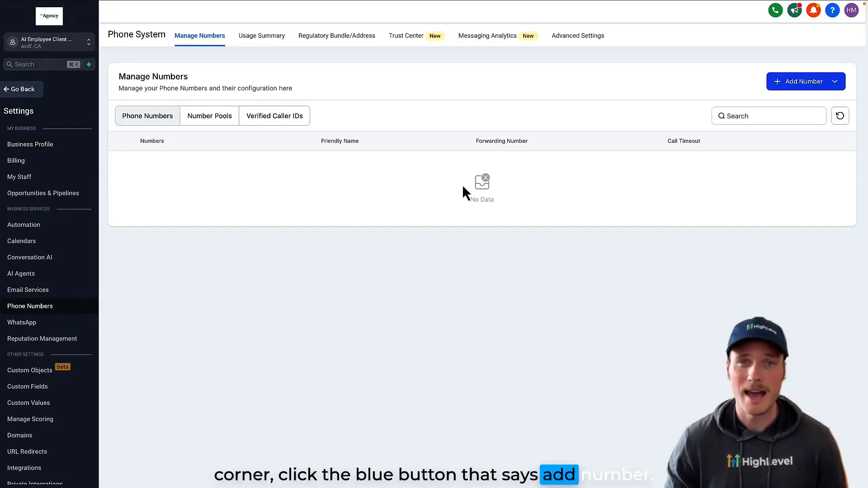Open the megaphone announcements icon
The image size is (868, 488).
point(794,10)
